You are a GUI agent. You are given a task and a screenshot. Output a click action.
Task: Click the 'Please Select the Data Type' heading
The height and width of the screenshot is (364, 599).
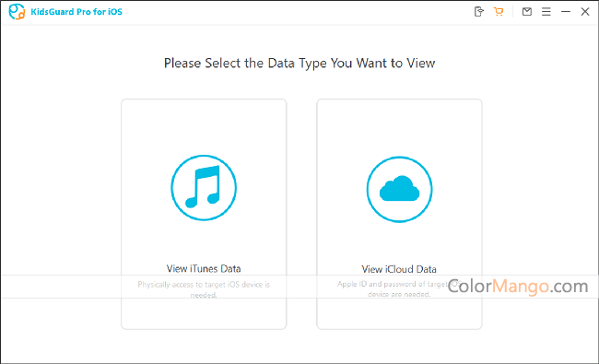click(299, 63)
